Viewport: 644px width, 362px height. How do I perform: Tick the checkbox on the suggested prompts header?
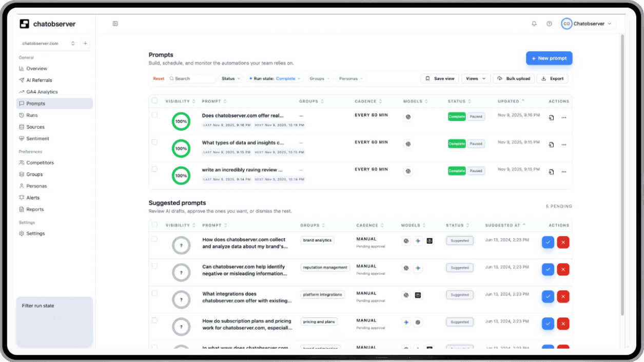pyautogui.click(x=154, y=225)
